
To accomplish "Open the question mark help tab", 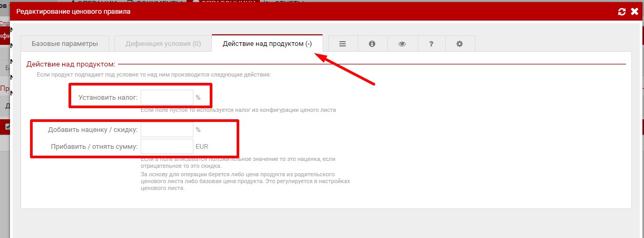I will point(431,44).
